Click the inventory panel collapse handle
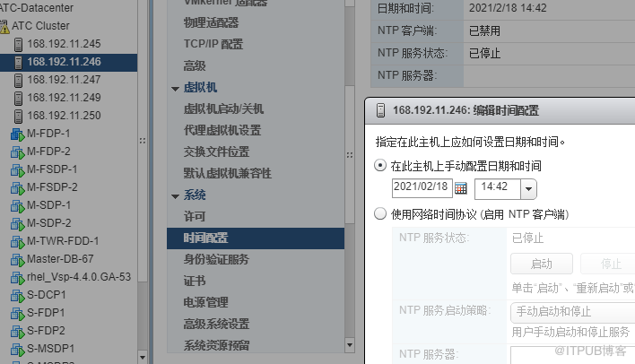 [143, 141]
